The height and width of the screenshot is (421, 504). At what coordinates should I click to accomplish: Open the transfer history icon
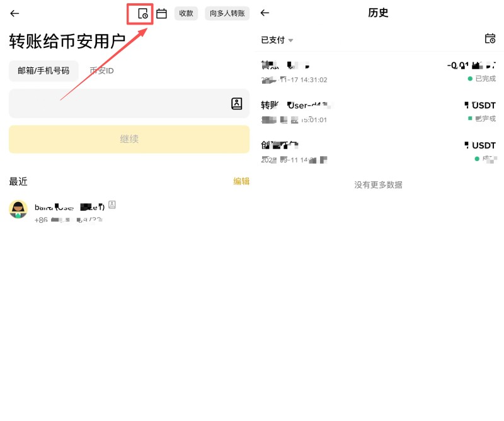(141, 13)
